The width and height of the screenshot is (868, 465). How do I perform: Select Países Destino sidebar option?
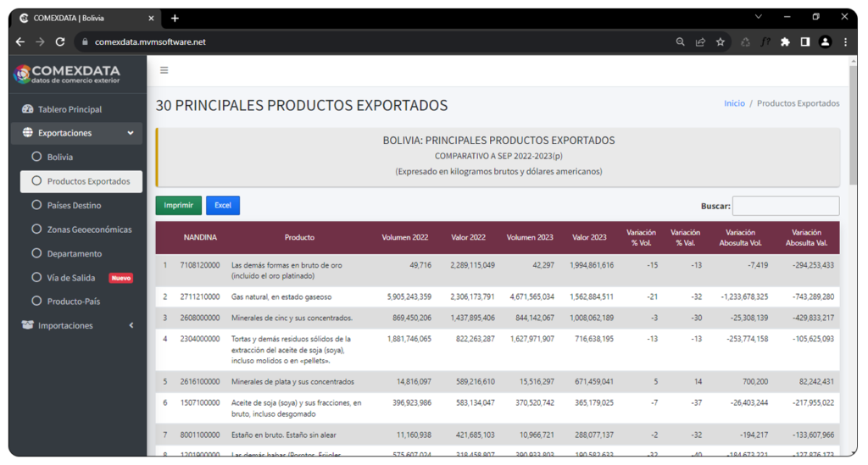pos(74,205)
